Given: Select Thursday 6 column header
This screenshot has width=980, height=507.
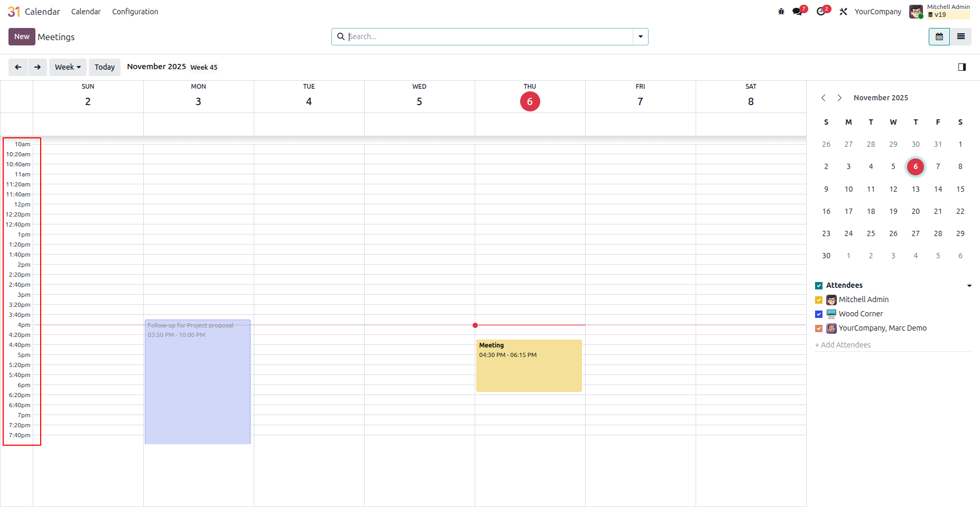Looking at the screenshot, I should 530,97.
